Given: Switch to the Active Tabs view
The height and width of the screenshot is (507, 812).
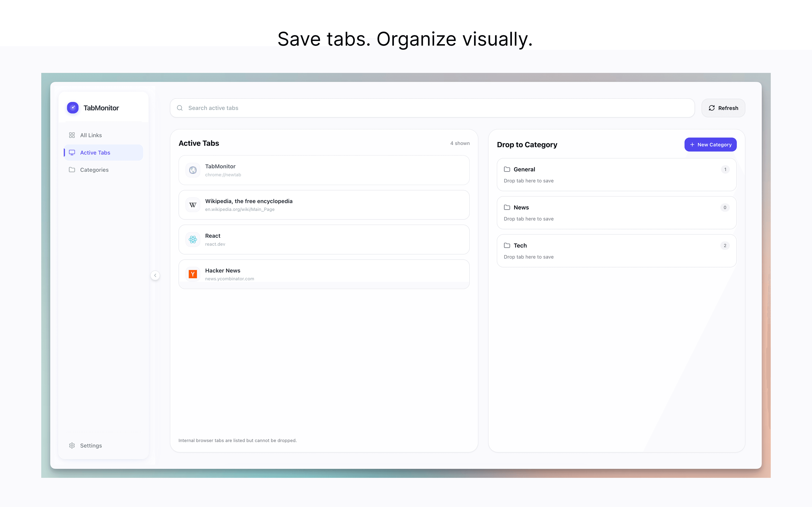Looking at the screenshot, I should (x=95, y=152).
